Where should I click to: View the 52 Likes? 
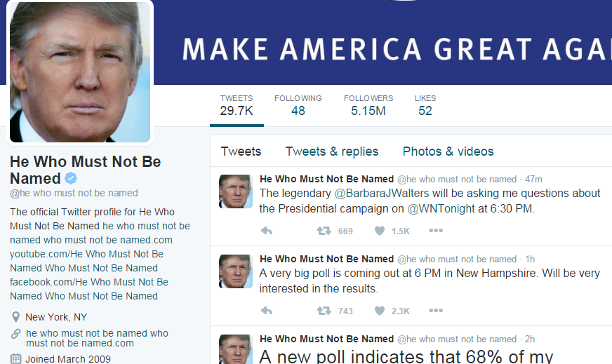425,105
